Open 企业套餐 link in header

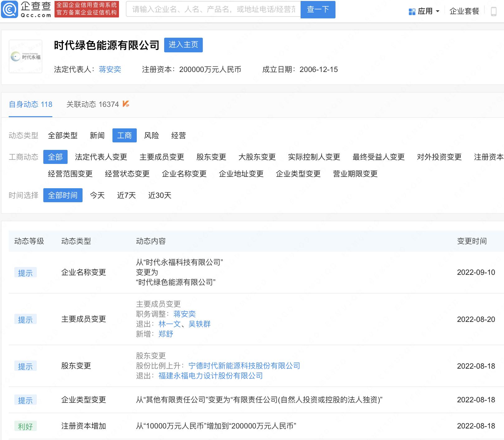464,12
